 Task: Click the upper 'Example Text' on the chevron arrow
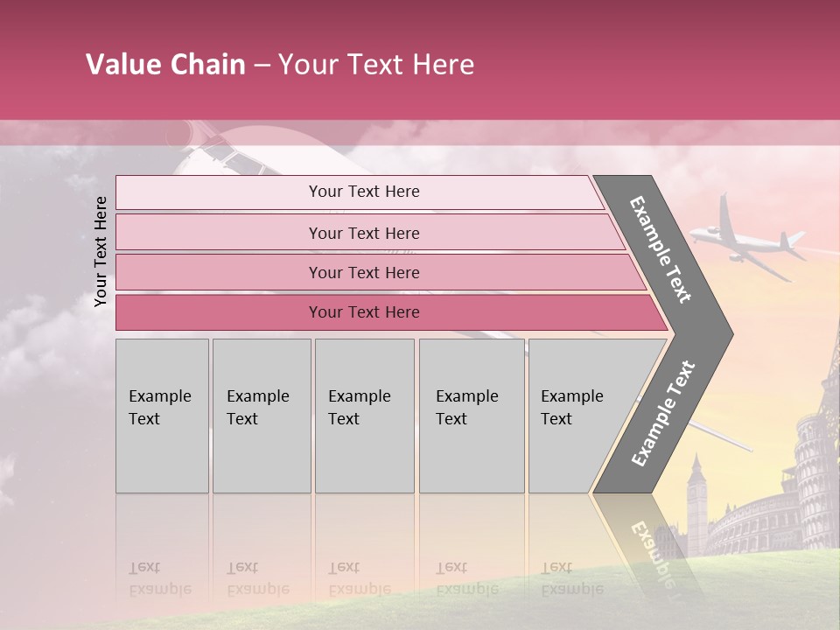[x=661, y=249]
